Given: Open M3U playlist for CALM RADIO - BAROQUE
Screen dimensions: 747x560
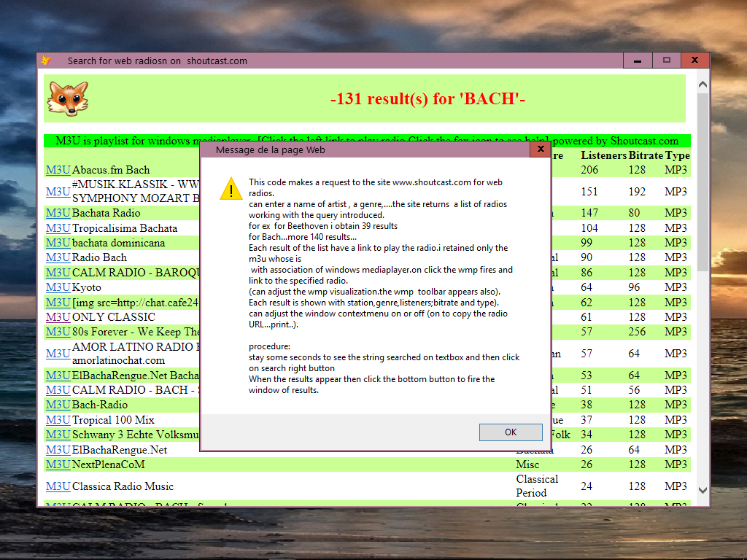Looking at the screenshot, I should tap(58, 273).
